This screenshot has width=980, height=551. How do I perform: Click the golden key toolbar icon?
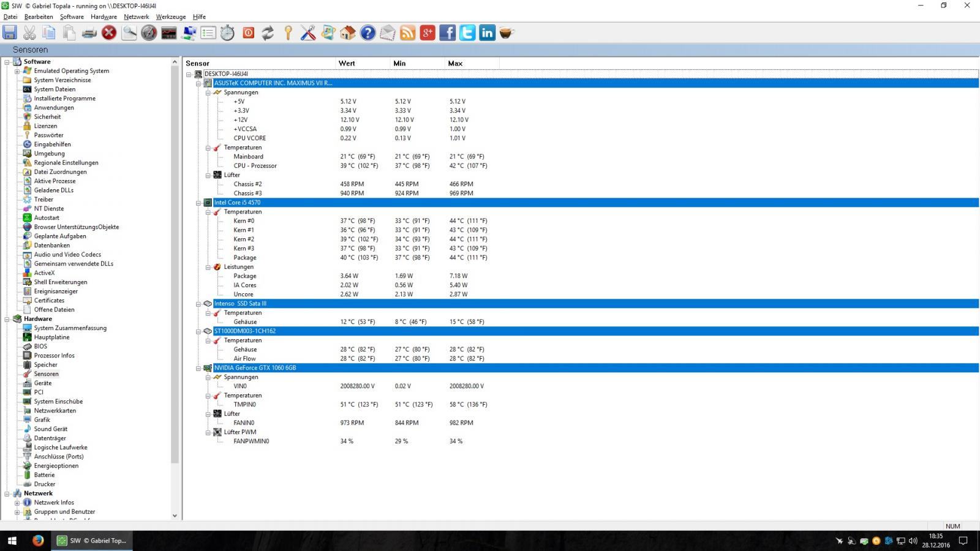pyautogui.click(x=288, y=33)
